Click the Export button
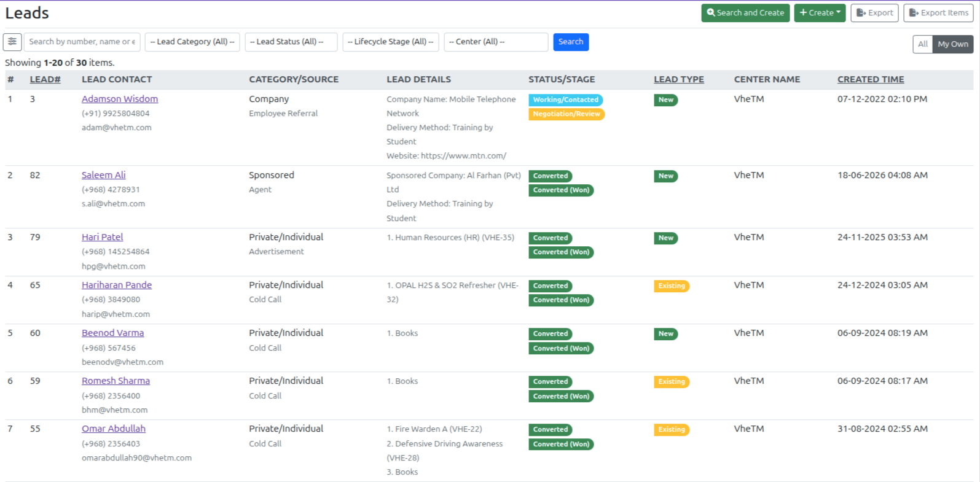The image size is (980, 482). tap(874, 13)
